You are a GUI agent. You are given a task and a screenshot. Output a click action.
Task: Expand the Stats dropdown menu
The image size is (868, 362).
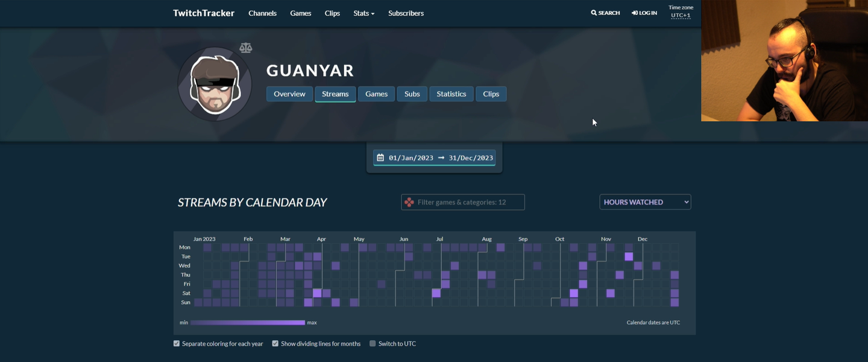[364, 13]
